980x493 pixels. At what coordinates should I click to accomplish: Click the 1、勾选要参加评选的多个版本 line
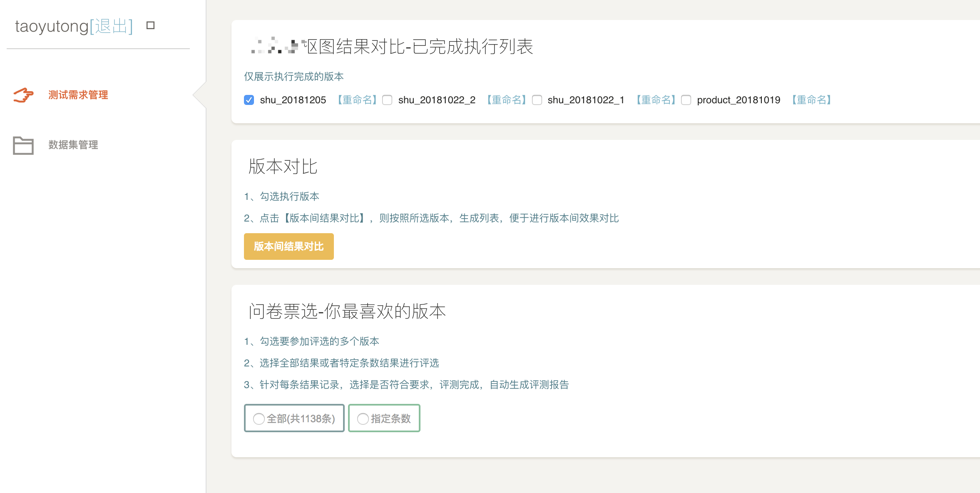click(312, 341)
